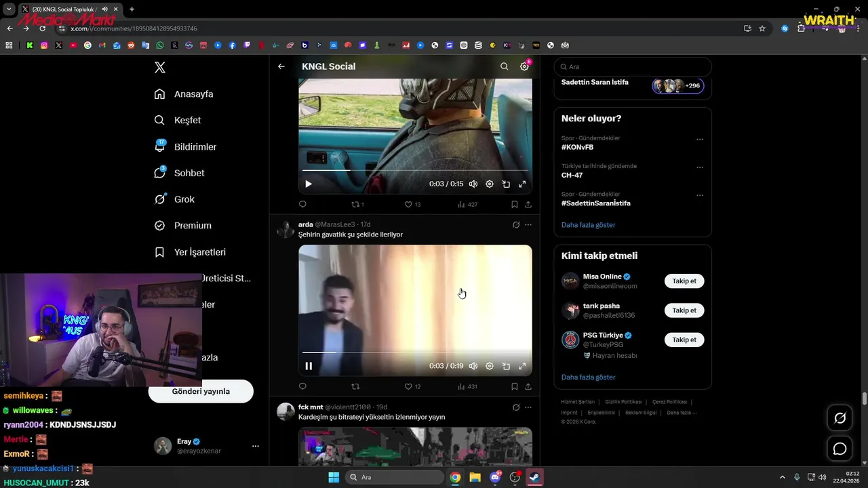Seek in the arda video progress bar (0:19)
Viewport: 868px width, 488px height.
(x=415, y=352)
